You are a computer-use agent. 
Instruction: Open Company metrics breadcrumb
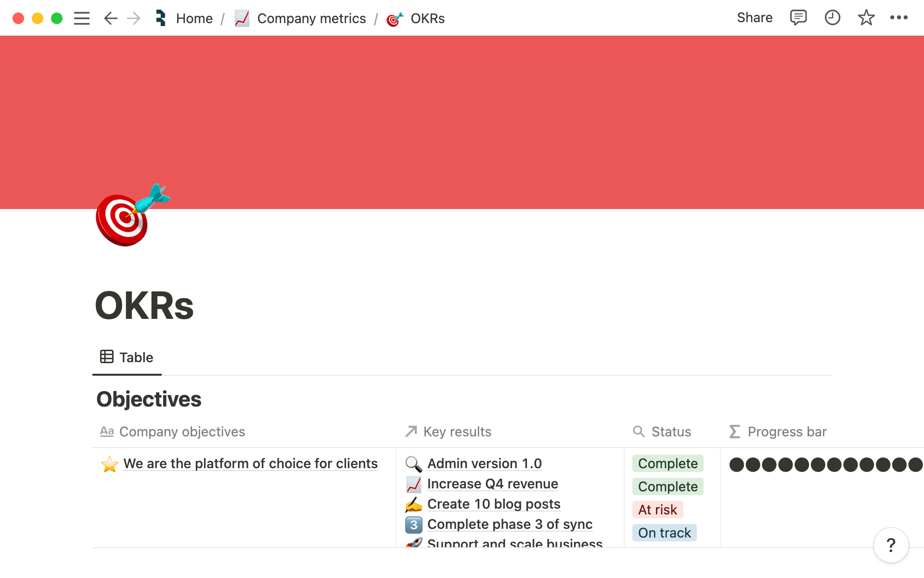(x=311, y=18)
